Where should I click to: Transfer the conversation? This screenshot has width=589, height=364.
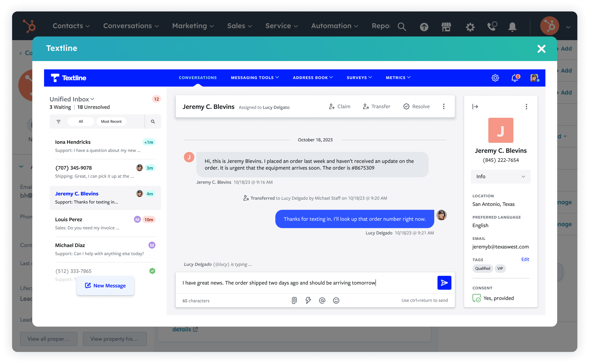click(x=376, y=106)
